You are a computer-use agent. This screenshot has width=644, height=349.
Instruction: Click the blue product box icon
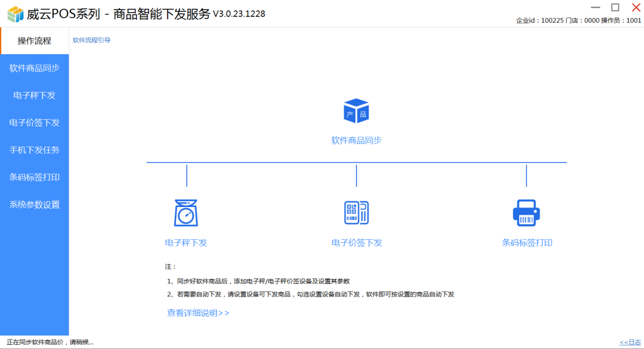click(356, 111)
